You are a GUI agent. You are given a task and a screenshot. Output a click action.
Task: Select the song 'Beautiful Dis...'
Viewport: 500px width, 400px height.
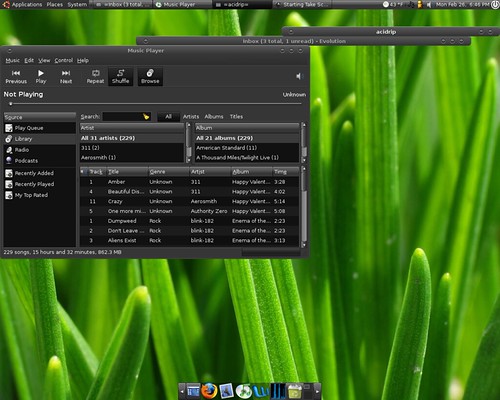coord(189,192)
